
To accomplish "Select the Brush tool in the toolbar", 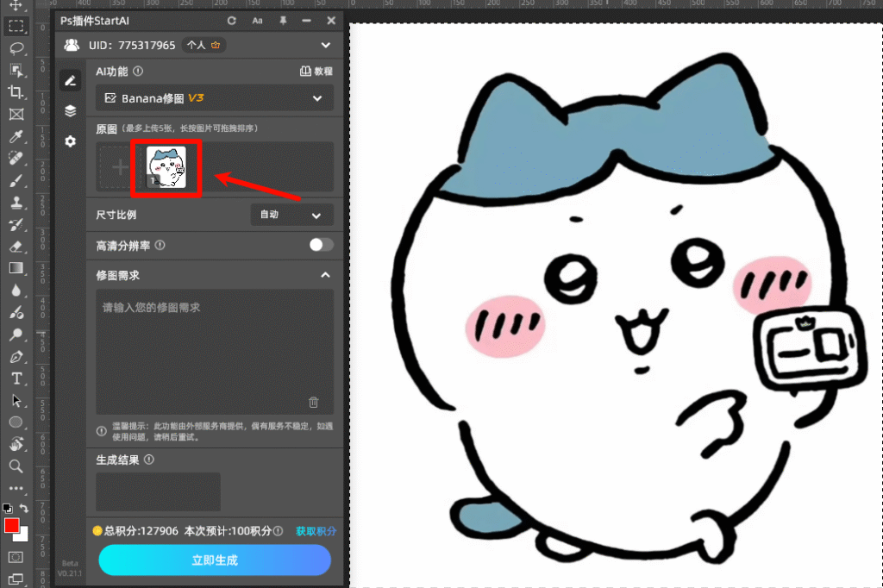I will click(x=17, y=182).
